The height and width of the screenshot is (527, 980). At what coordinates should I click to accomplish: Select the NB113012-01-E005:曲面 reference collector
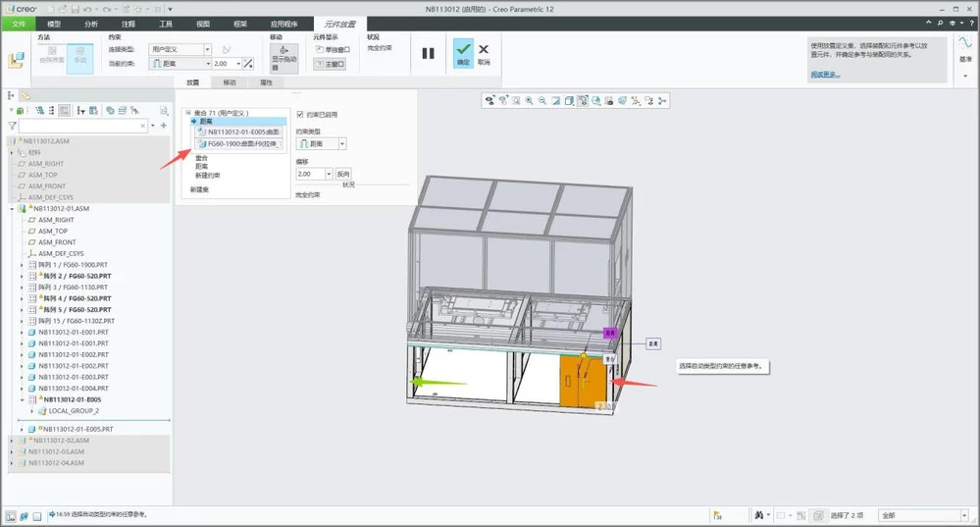[x=238, y=132]
